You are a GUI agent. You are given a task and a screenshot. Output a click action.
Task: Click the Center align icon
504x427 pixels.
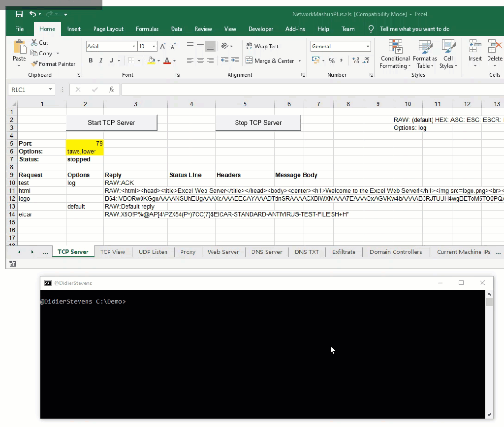pos(200,61)
